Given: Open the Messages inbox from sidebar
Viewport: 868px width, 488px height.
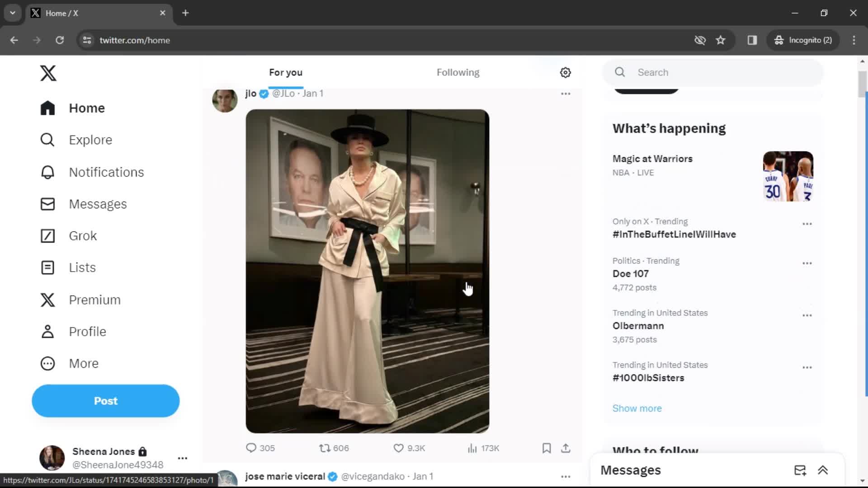Looking at the screenshot, I should click(98, 204).
